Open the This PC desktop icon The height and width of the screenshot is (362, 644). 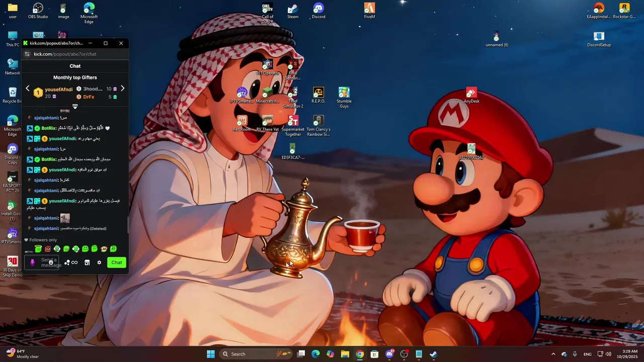(x=13, y=39)
